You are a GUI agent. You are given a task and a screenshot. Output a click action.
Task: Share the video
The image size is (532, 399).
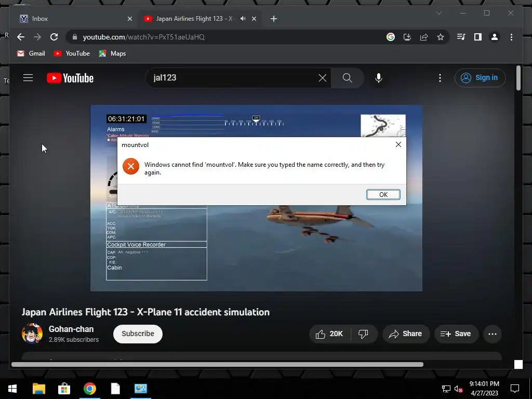(x=406, y=334)
